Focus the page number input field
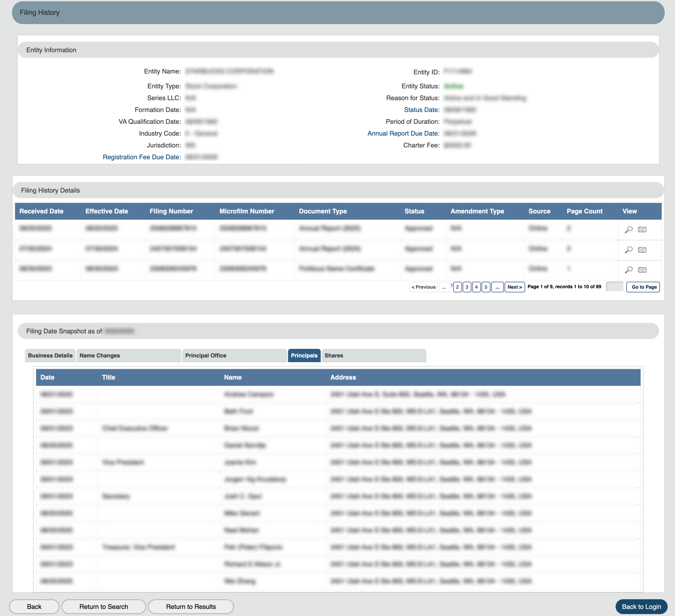The image size is (675, 616). pyautogui.click(x=615, y=287)
